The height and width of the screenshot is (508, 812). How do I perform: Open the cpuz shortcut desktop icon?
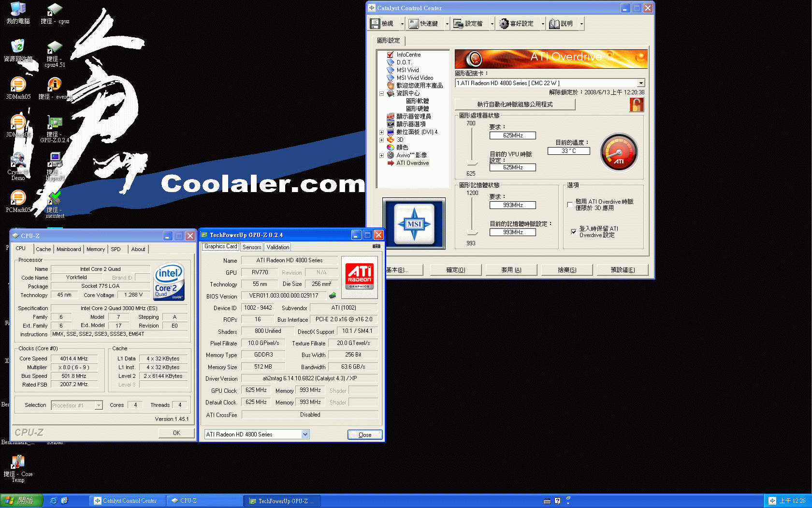55,13
